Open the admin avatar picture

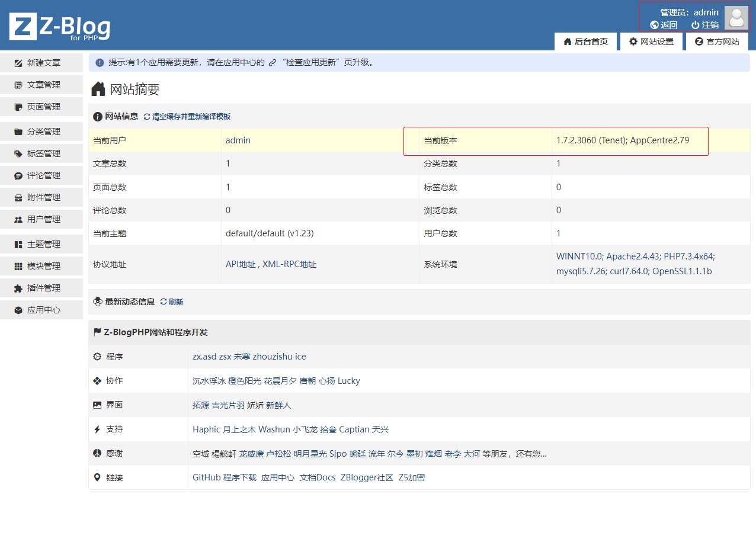[x=736, y=18]
